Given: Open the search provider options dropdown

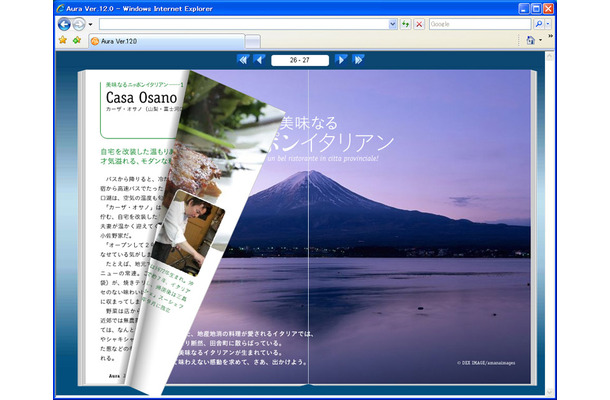Looking at the screenshot, I should (548, 24).
